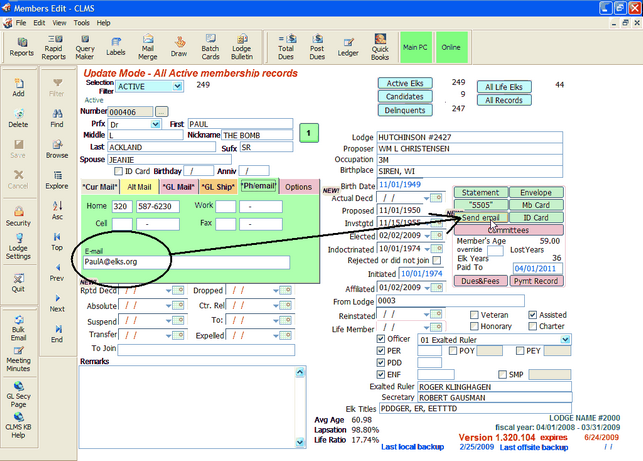Viewport: 643px width, 461px height.
Task: Open the Reports toolbar icon
Action: (21, 46)
